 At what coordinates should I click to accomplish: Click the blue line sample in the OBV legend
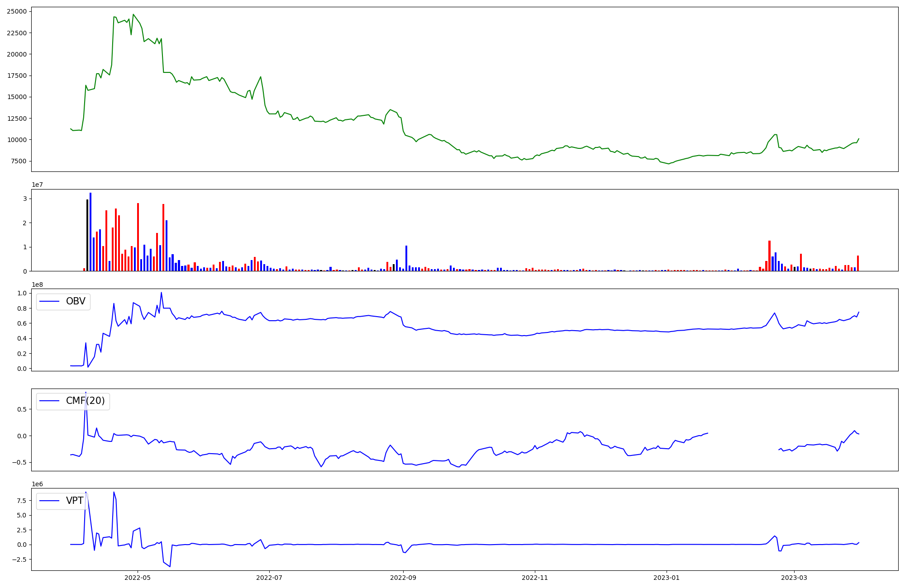coord(50,301)
